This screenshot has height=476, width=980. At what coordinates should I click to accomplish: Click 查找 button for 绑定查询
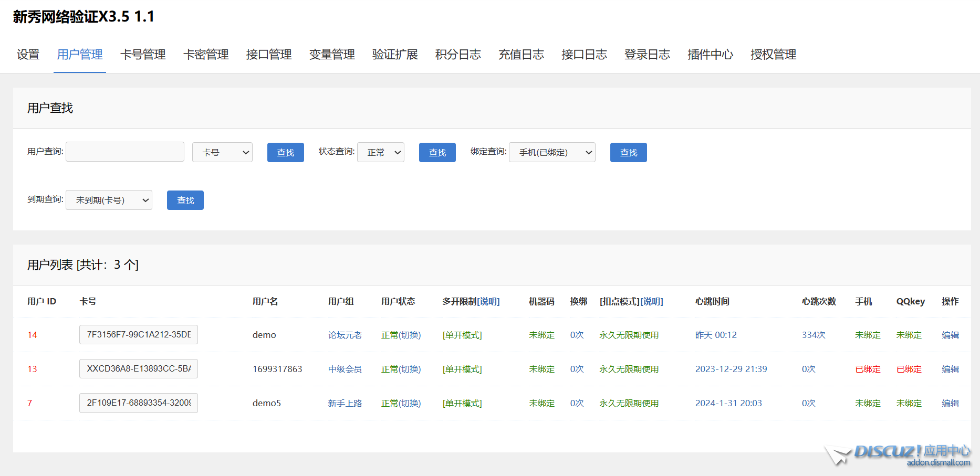click(x=628, y=152)
